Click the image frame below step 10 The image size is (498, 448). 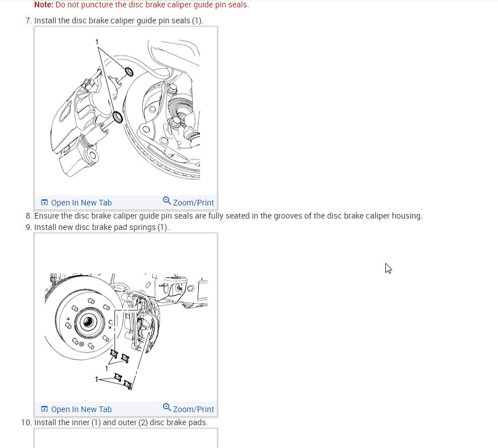tap(126, 438)
